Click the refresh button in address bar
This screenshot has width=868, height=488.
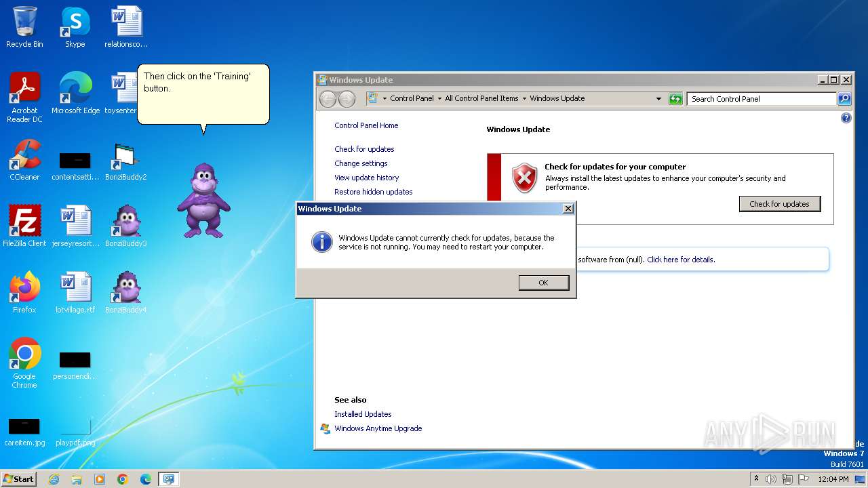coord(675,99)
